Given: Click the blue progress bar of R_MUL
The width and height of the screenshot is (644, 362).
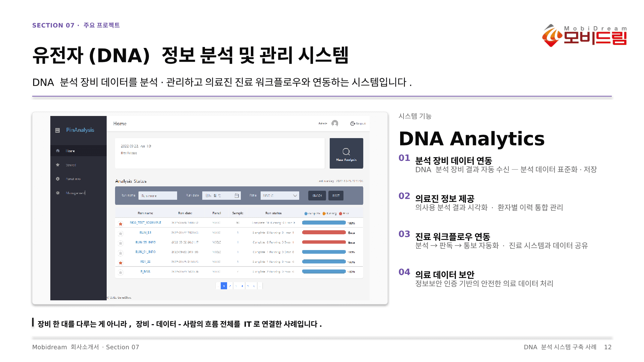Looking at the screenshot, I should [324, 271].
